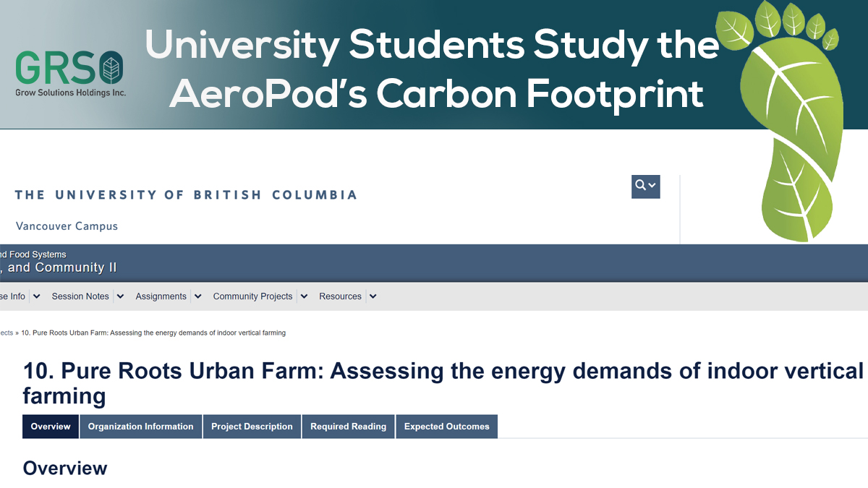Click the GRSO Grow Solutions Holdings logo
Screen dimensions: 868x488
[70, 74]
